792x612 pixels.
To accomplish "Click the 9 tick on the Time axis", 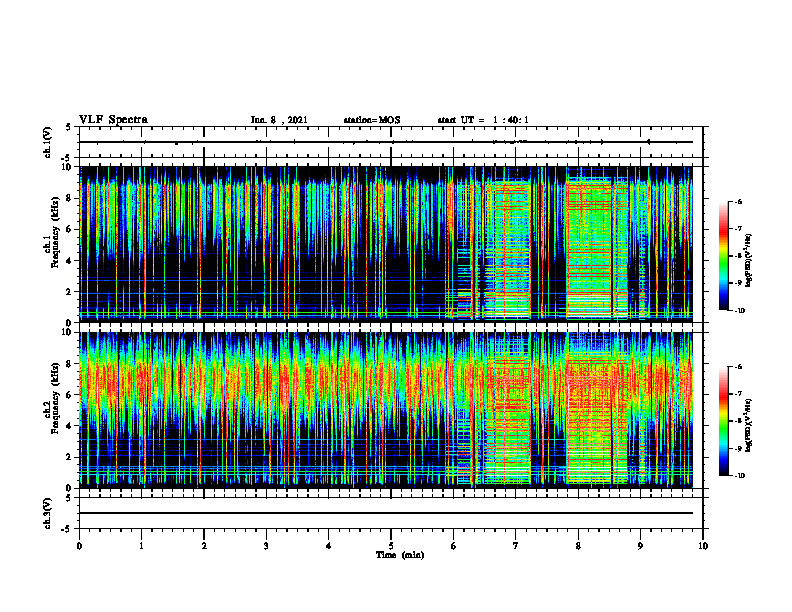I will (640, 546).
